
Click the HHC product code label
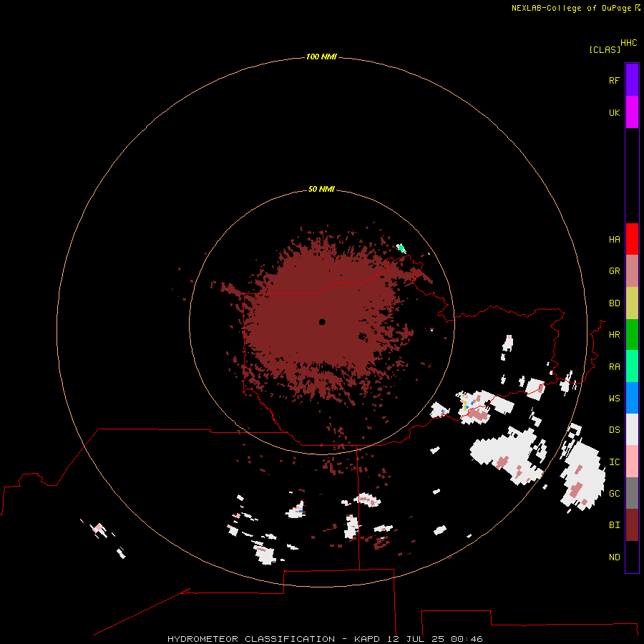click(x=628, y=43)
